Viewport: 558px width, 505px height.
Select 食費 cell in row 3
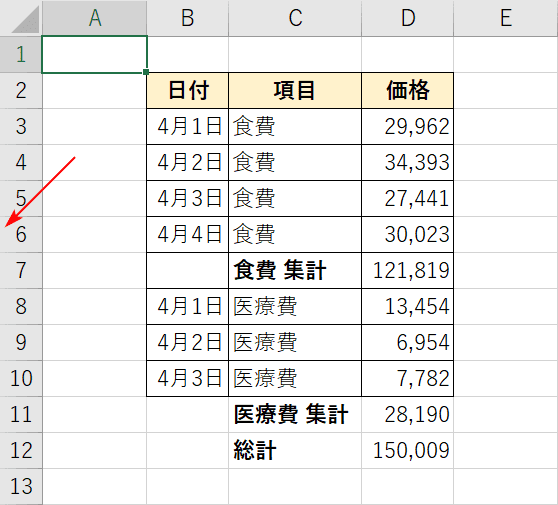[x=295, y=126]
